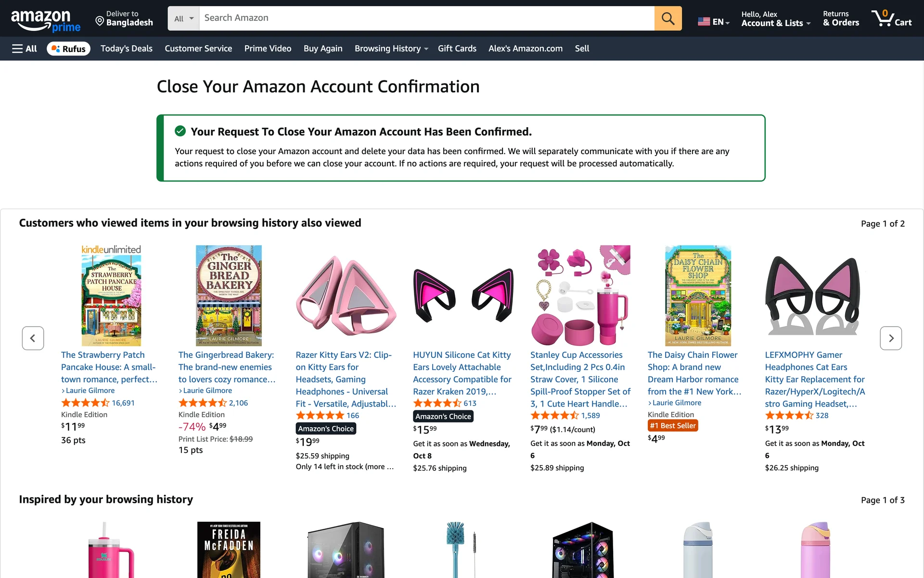The image size is (924, 578).
Task: Open Returns & Orders link
Action: (840, 18)
